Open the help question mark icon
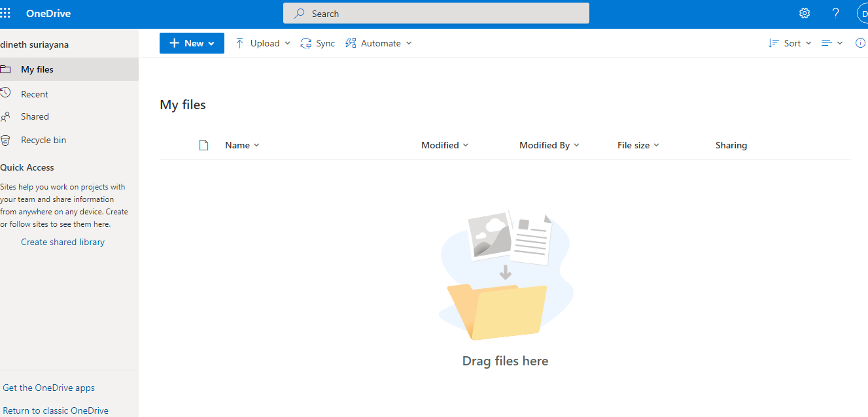Screen dimensions: 868x417 point(835,13)
